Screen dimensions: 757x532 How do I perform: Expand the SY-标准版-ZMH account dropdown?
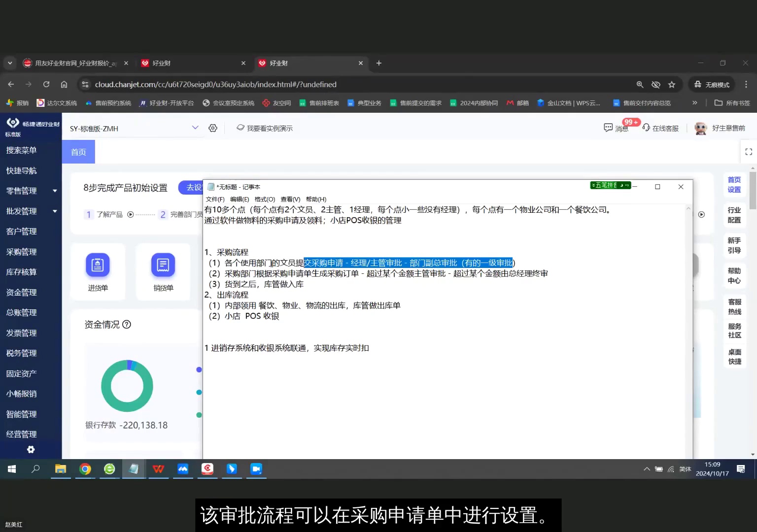point(195,128)
